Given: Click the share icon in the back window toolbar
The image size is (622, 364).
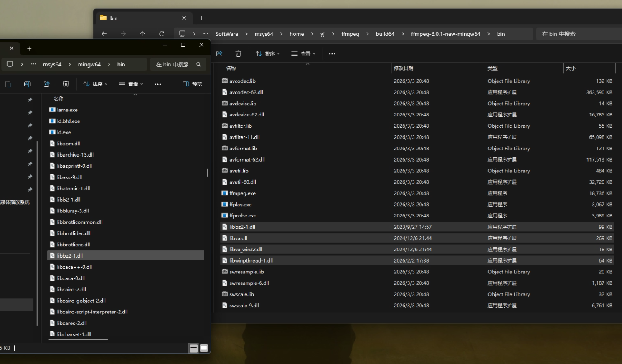Looking at the screenshot, I should pyautogui.click(x=219, y=53).
